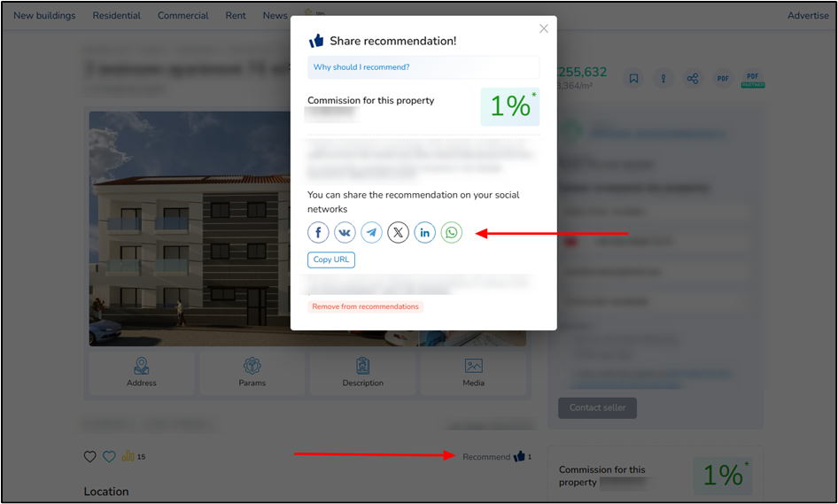Open New buildings menu
838x504 pixels.
pyautogui.click(x=44, y=15)
